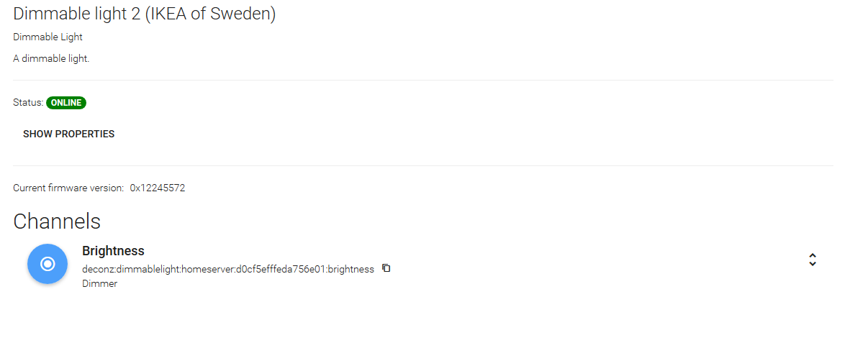868x343 pixels.
Task: Click the SHOW PROPERTIES button
Action: (x=68, y=134)
